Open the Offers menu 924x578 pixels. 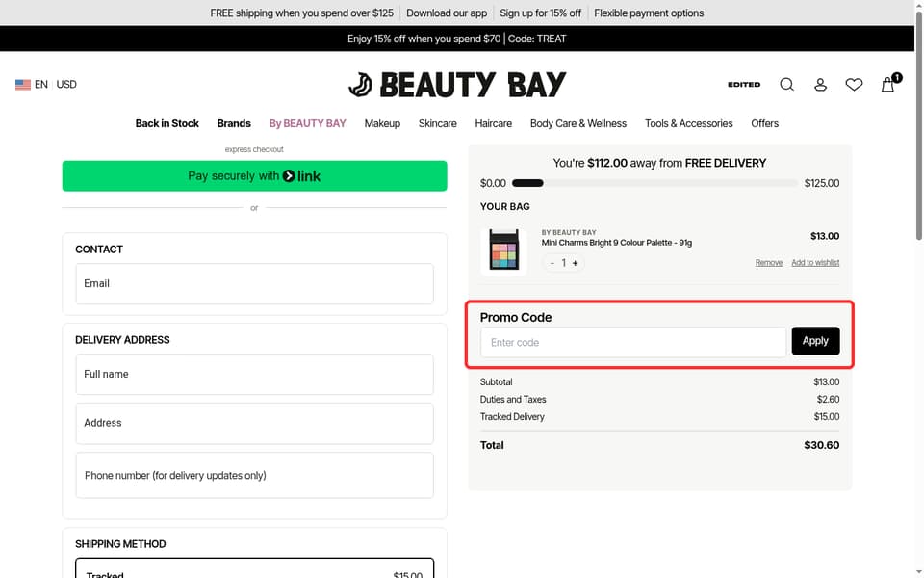764,123
